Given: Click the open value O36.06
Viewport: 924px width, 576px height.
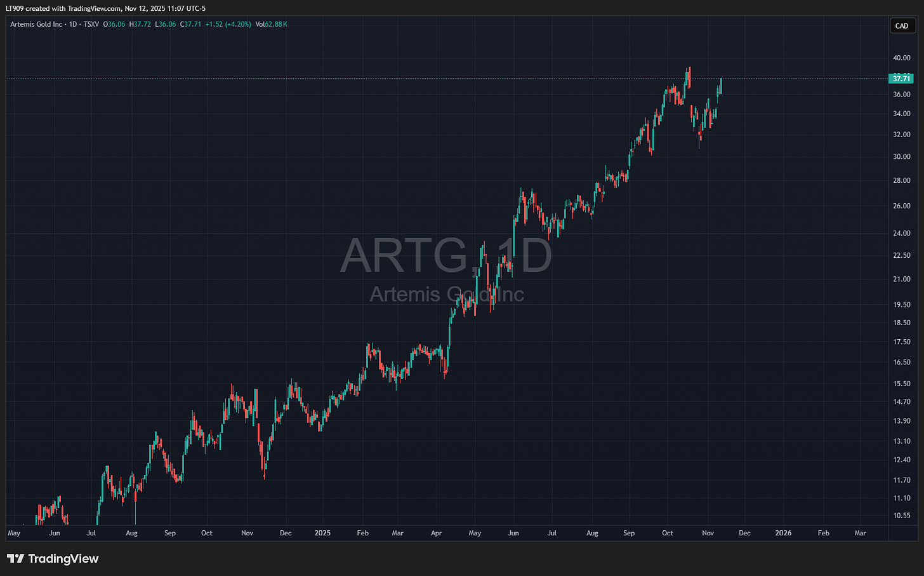Looking at the screenshot, I should click(x=114, y=24).
